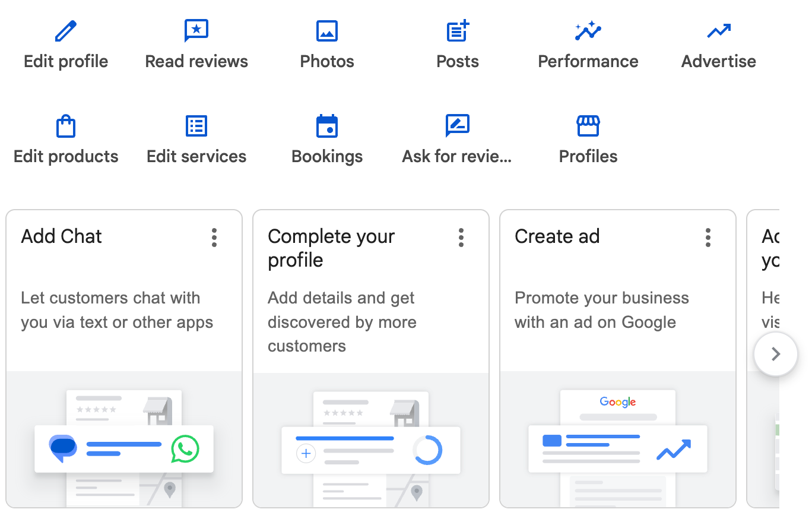Click the Edit services list icon

[196, 126]
